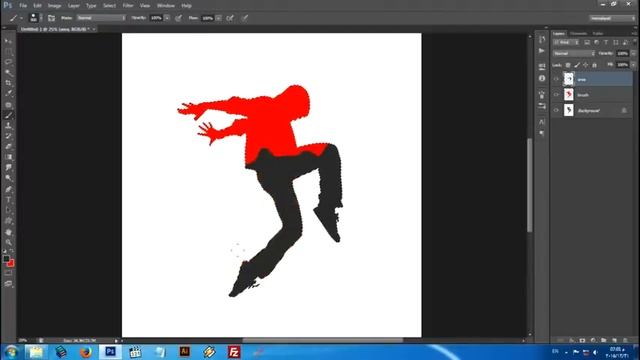Hide the Background layer eye icon
This screenshot has height=360, width=640.
click(x=556, y=110)
